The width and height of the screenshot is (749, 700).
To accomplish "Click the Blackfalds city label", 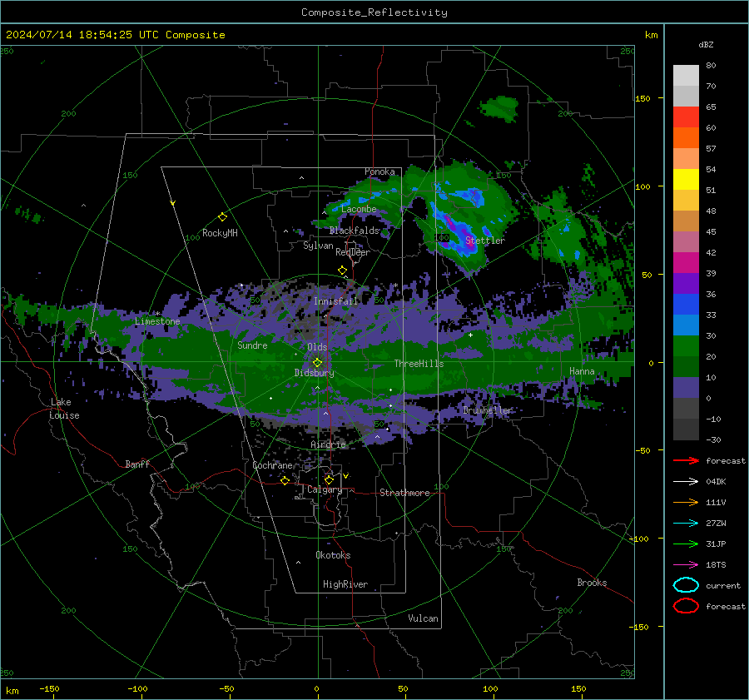I will coord(354,231).
